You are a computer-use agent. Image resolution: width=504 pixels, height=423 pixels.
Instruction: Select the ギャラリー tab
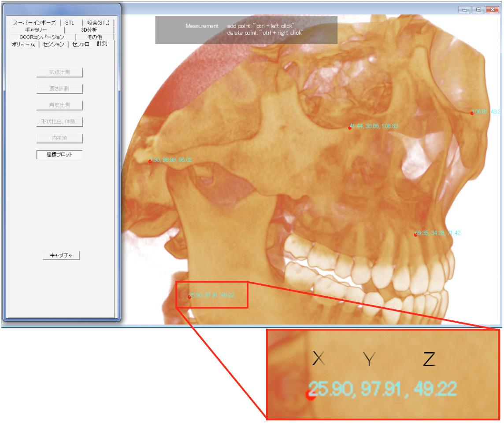(x=36, y=30)
